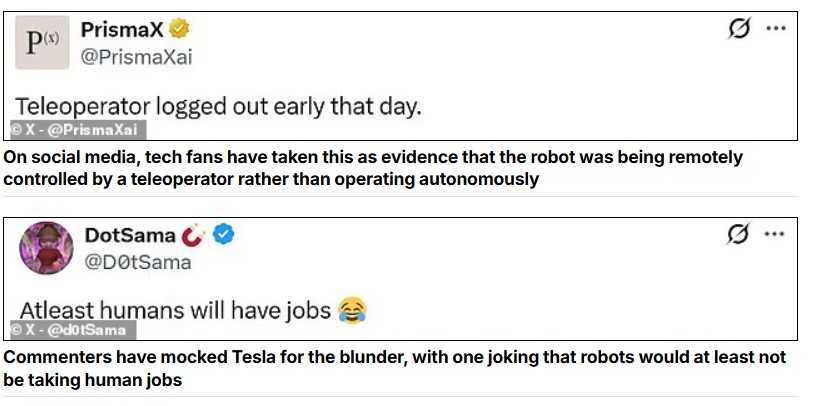This screenshot has height=406, width=813.
Task: Click the laughing-crying emoji in DotSama's post
Action: (x=351, y=311)
